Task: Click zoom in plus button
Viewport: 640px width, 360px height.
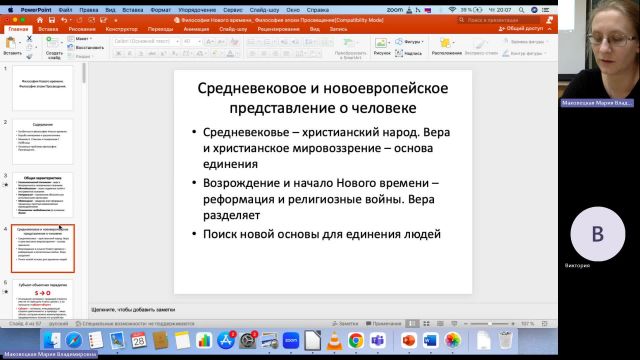Action: (513, 324)
